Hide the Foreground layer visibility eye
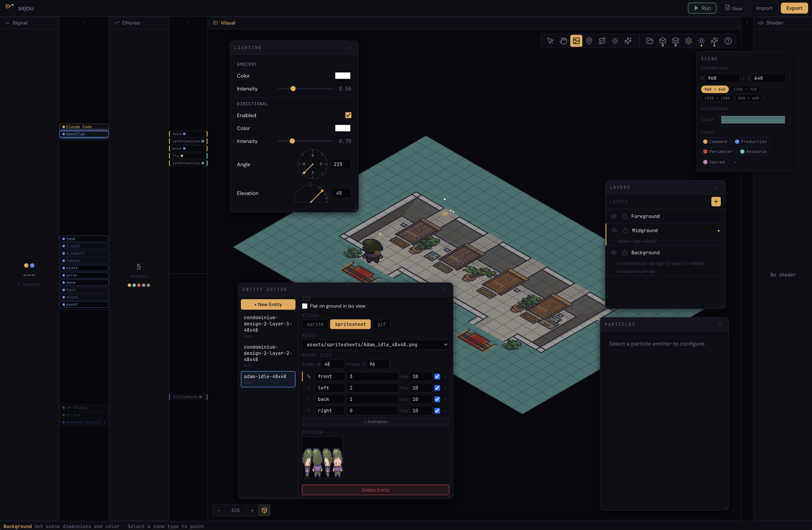 [x=614, y=216]
